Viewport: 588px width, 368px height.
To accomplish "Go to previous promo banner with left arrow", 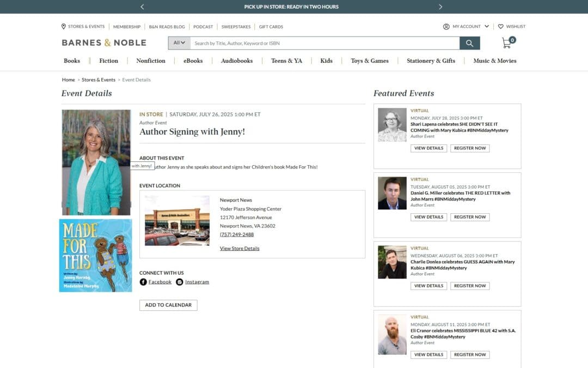I will (142, 7).
